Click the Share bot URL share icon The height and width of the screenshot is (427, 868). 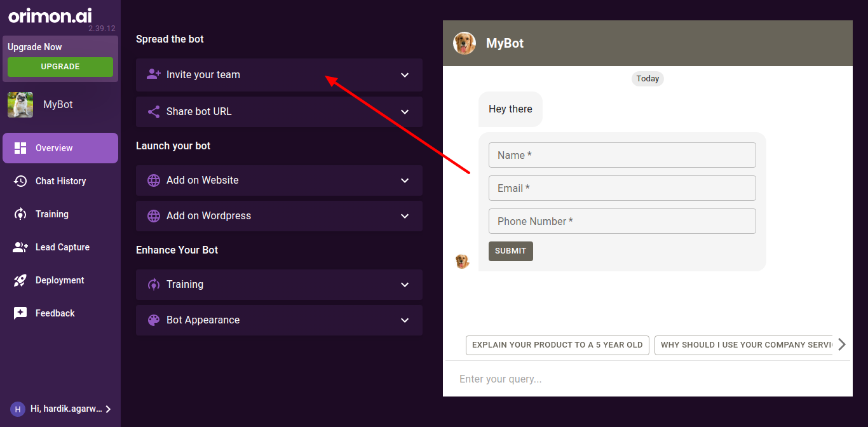coord(154,112)
